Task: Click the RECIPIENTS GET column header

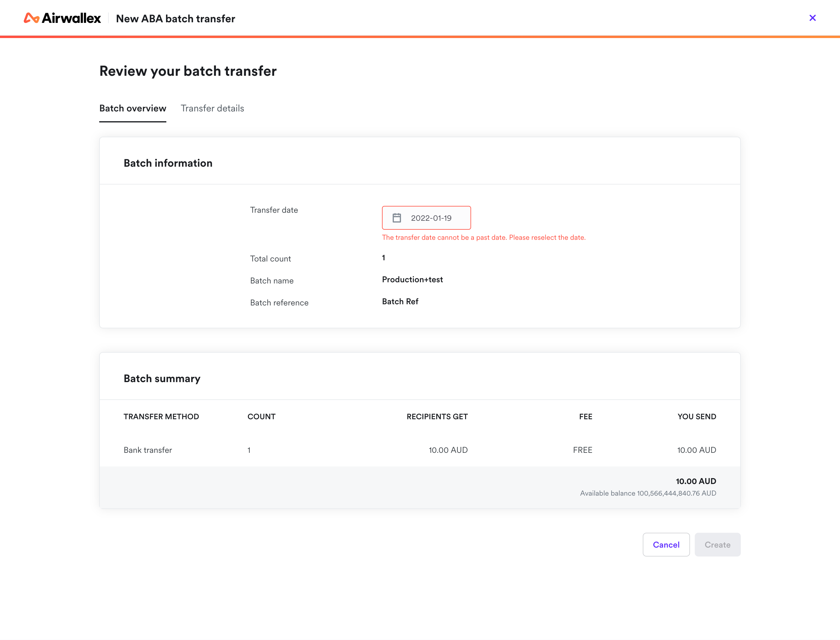Action: tap(437, 417)
